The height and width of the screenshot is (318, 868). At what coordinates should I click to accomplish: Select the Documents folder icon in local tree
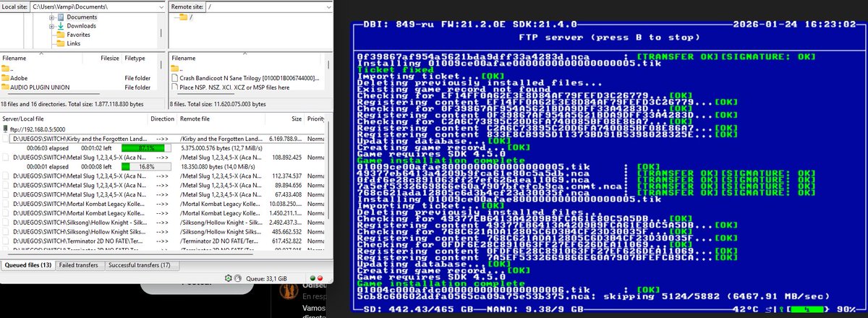pos(60,17)
